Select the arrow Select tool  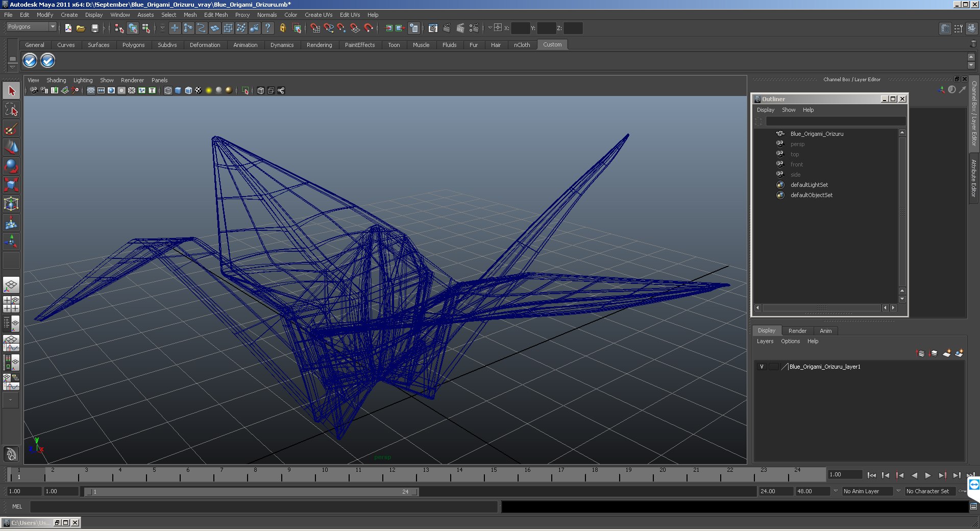pyautogui.click(x=11, y=91)
